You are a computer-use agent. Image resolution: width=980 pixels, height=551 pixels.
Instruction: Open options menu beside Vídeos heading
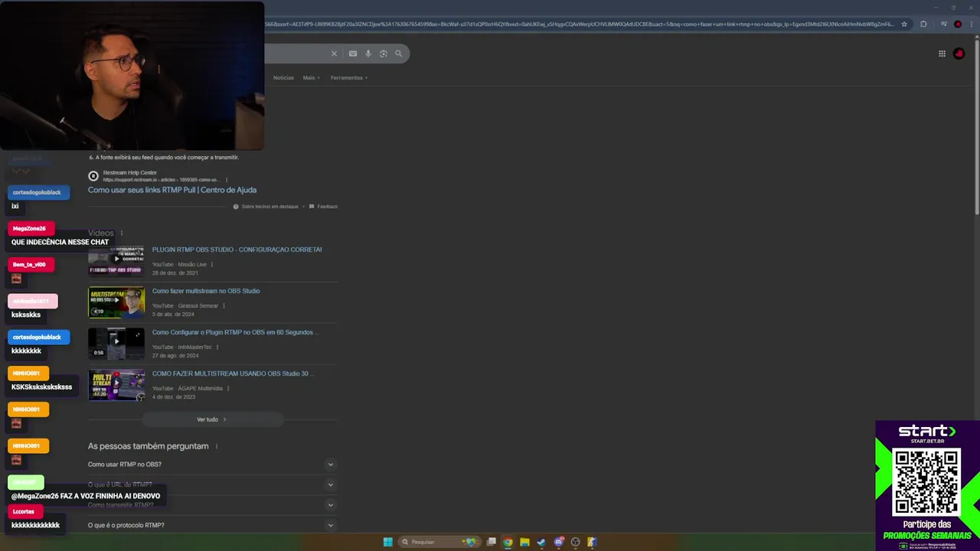121,233
